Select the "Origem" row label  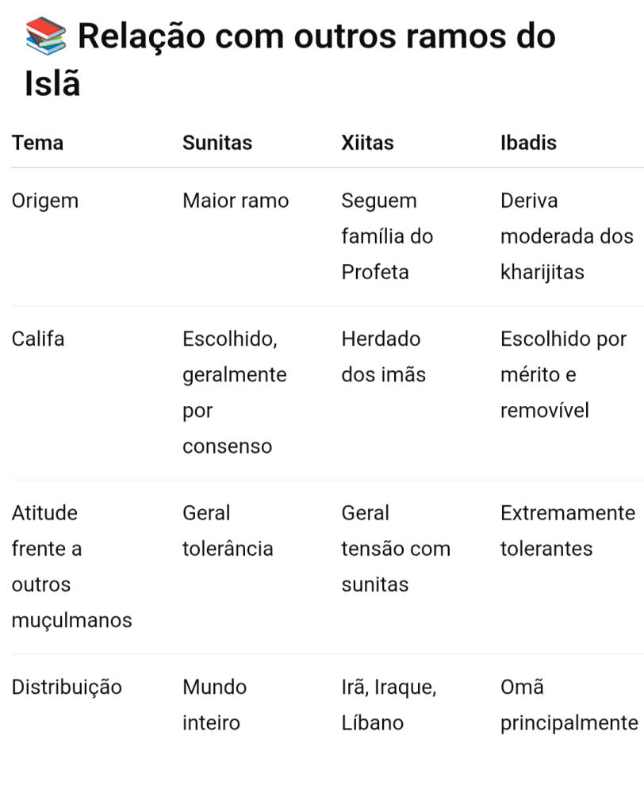tap(45, 201)
